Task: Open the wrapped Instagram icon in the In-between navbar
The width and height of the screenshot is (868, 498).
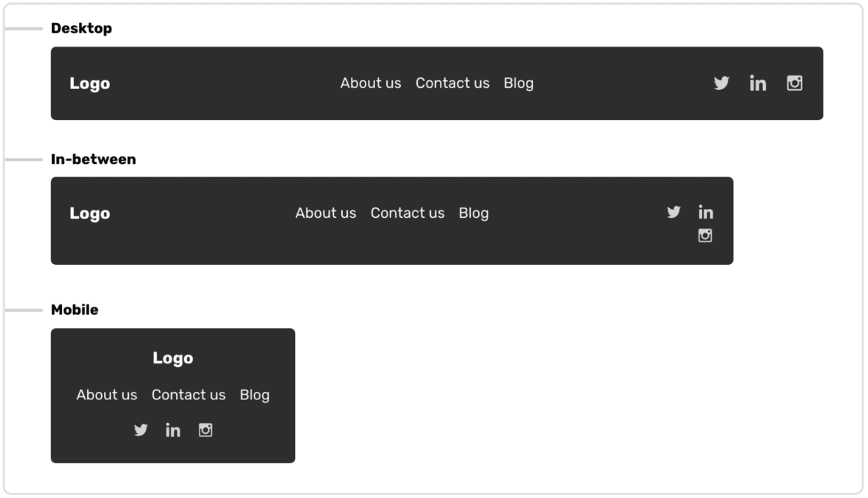Action: pyautogui.click(x=705, y=235)
